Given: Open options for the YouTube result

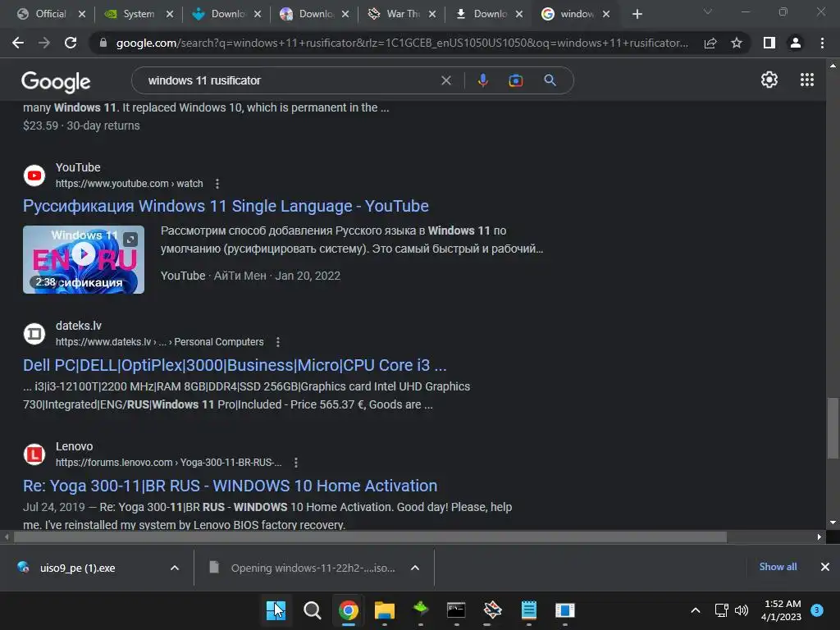Looking at the screenshot, I should coord(217,184).
